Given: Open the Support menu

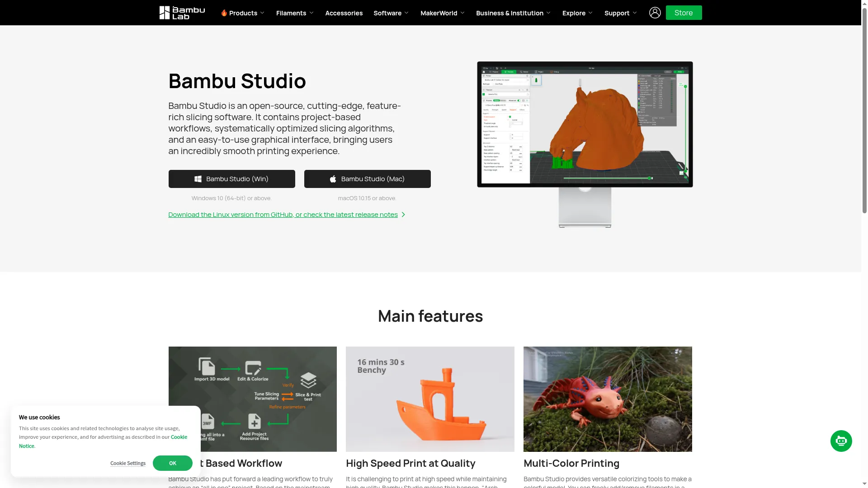Looking at the screenshot, I should [620, 13].
